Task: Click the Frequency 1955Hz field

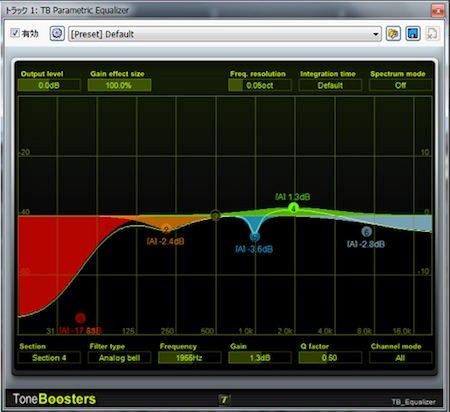Action: click(189, 358)
